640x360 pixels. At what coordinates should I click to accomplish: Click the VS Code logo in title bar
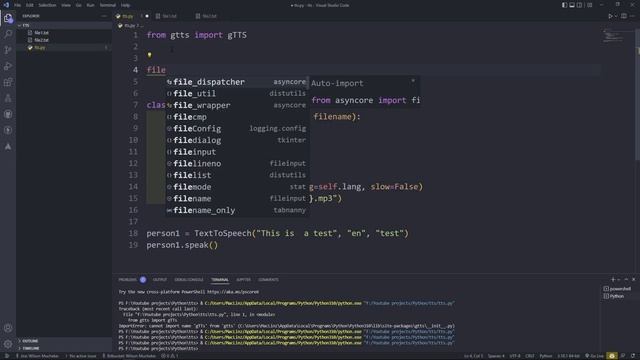6,5
